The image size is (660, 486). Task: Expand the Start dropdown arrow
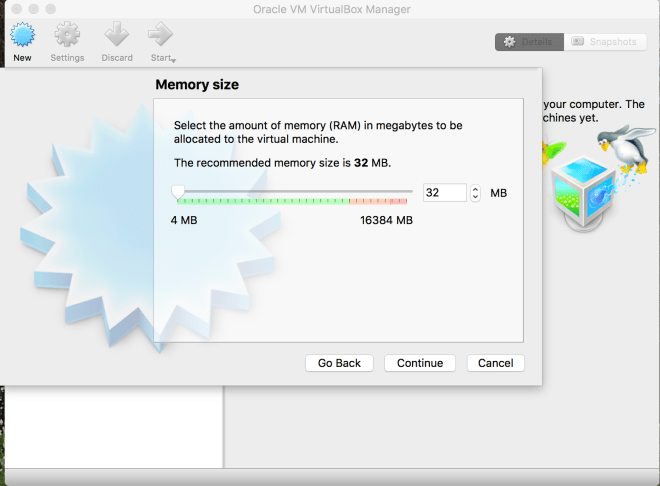click(174, 61)
